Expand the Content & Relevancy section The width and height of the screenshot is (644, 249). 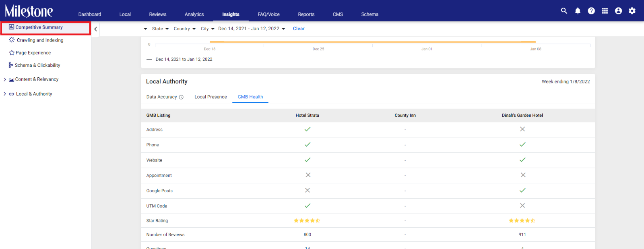tap(5, 79)
